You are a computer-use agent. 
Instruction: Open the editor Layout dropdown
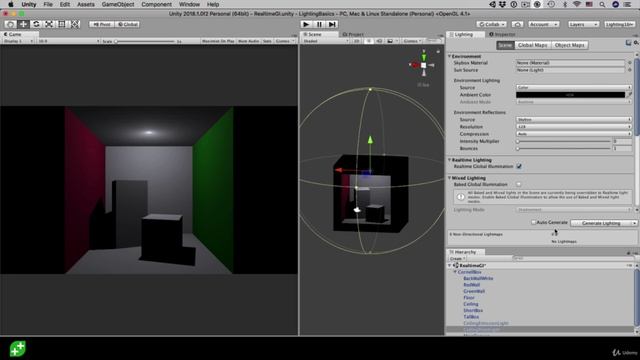(x=620, y=24)
